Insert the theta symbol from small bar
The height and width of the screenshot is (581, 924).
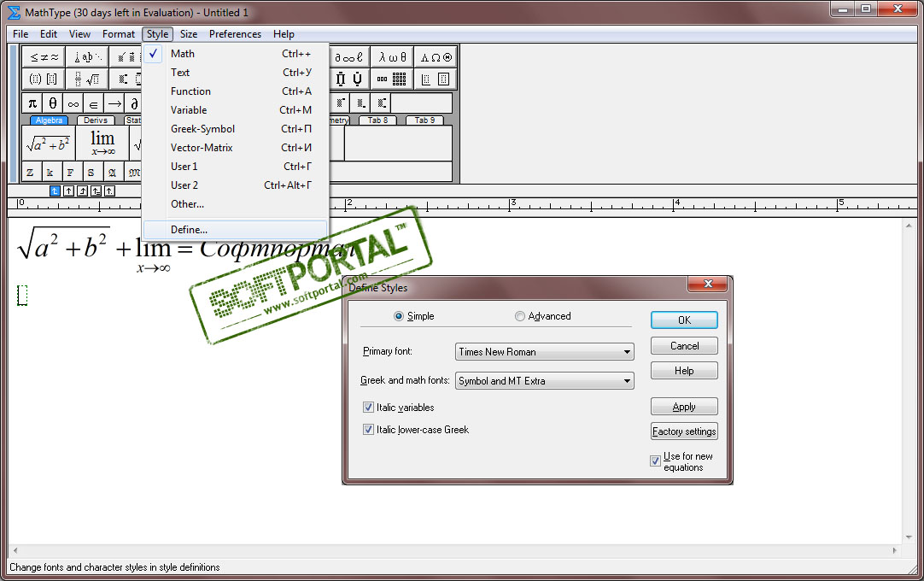[x=52, y=104]
